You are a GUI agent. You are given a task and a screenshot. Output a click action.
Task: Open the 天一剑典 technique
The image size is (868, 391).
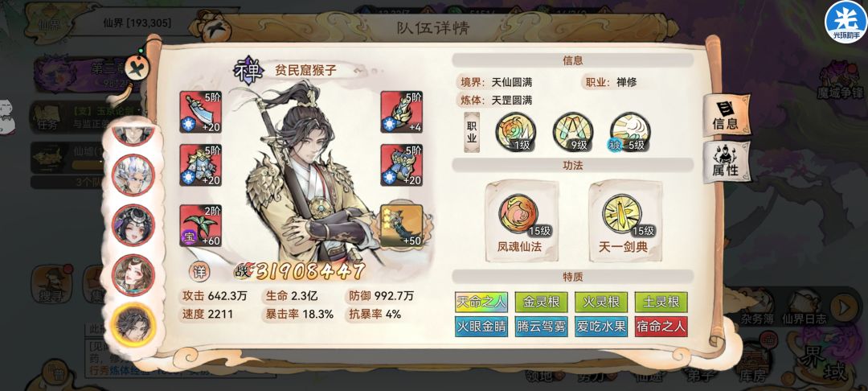pyautogui.click(x=624, y=221)
